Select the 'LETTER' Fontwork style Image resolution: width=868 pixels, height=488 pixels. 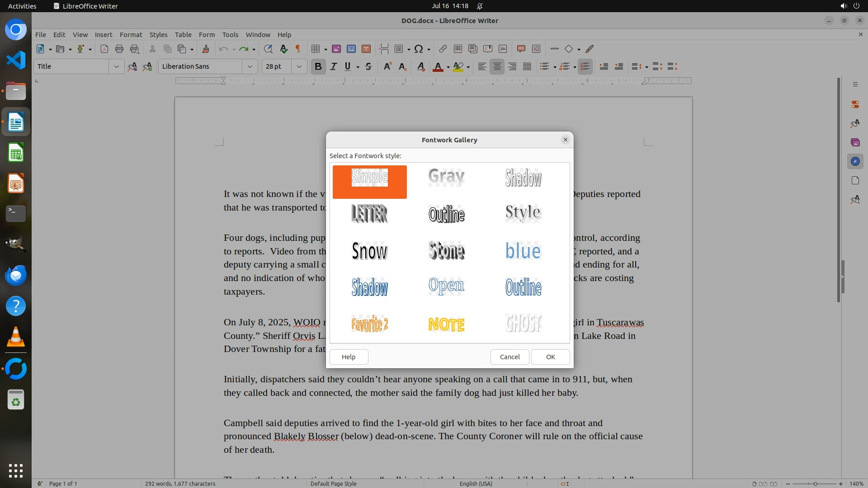point(369,214)
